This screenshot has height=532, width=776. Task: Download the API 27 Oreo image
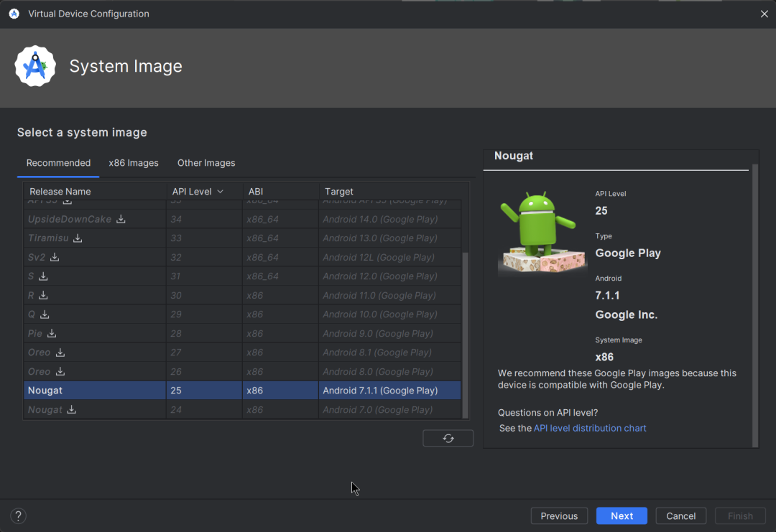60,353
